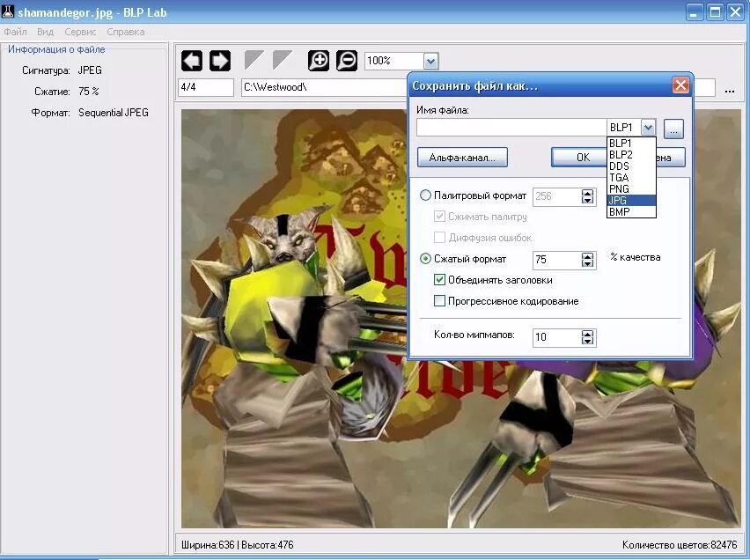This screenshot has width=750, height=560.
Task: Minimize the BLP Lab window
Action: (695, 12)
